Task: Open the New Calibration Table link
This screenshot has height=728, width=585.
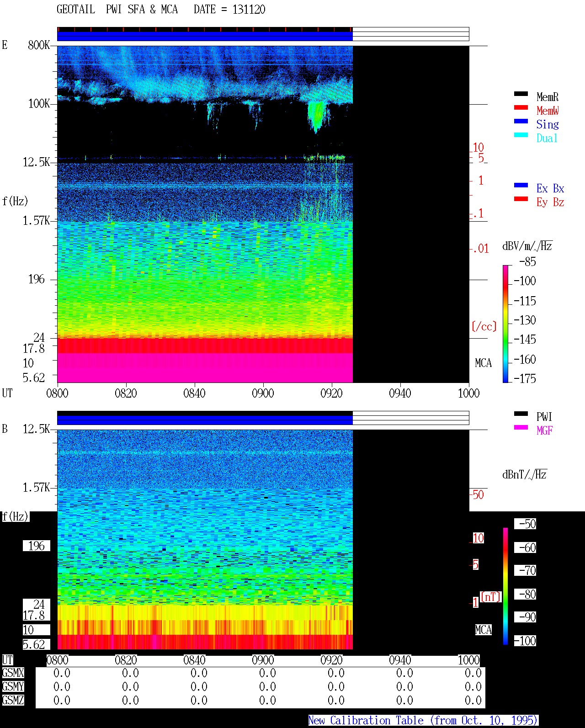Action: coord(423,720)
